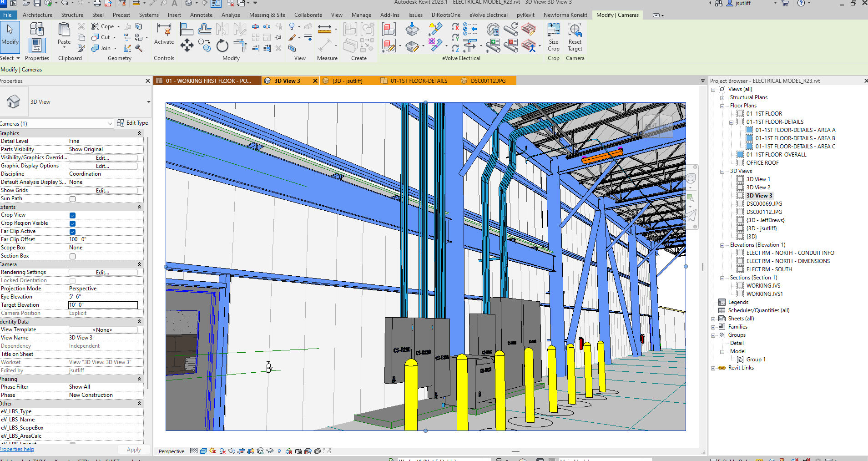
Task: Open the eVolve Electrical ribbon tab
Action: pos(489,15)
